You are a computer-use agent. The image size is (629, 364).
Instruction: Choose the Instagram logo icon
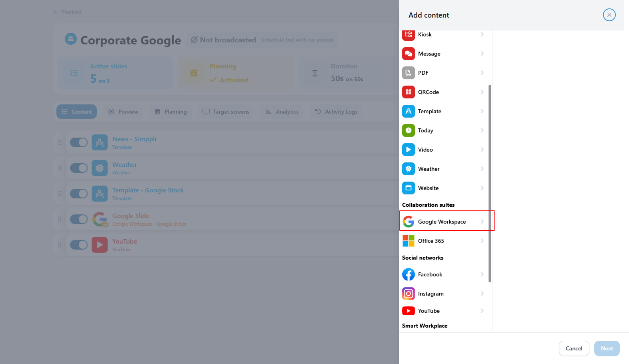point(409,294)
